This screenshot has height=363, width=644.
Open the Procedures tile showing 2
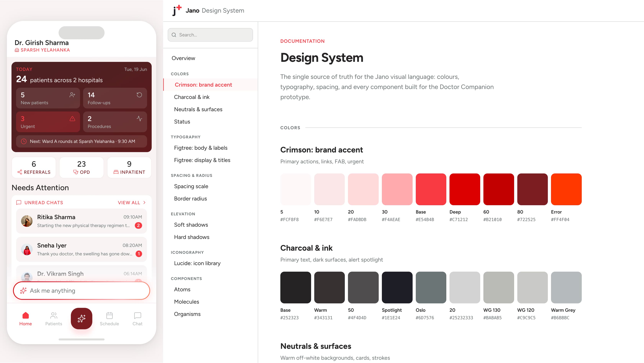coord(115,122)
